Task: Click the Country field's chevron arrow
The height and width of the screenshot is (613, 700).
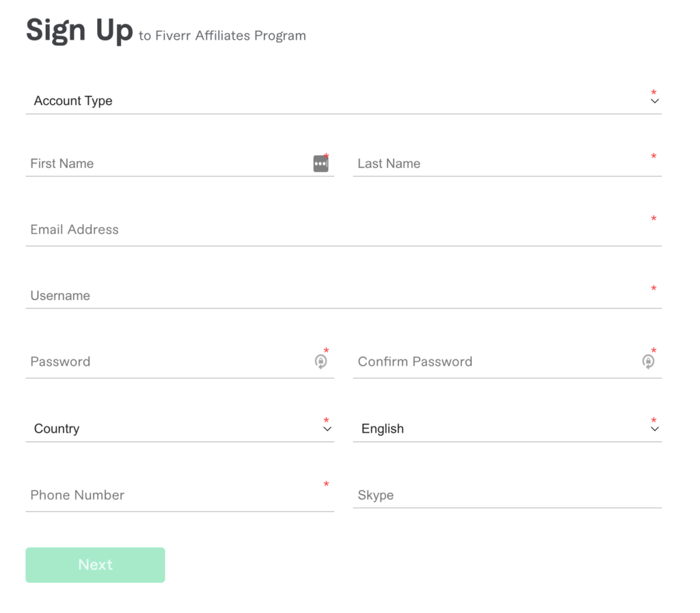Action: point(327,429)
